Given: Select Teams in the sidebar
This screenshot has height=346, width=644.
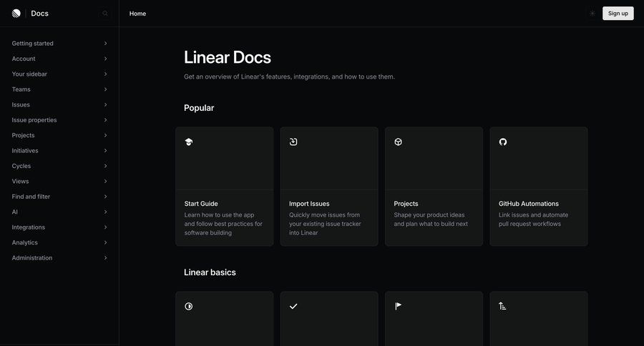Looking at the screenshot, I should point(21,89).
